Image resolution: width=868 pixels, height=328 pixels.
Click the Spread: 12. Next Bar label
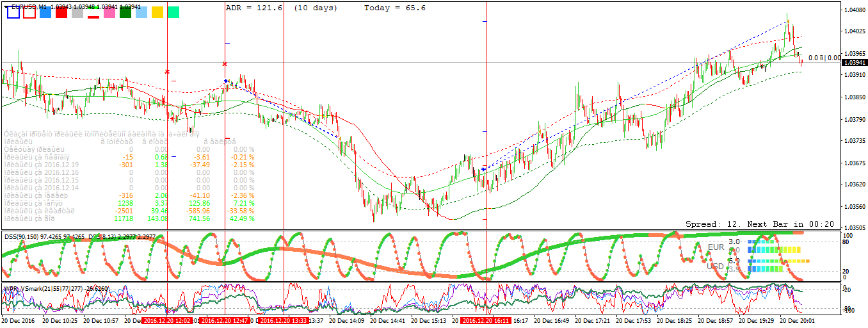point(760,224)
